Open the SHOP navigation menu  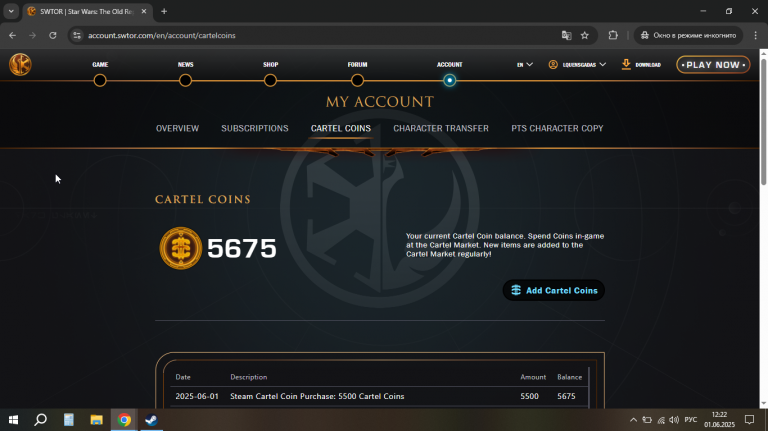tap(270, 65)
